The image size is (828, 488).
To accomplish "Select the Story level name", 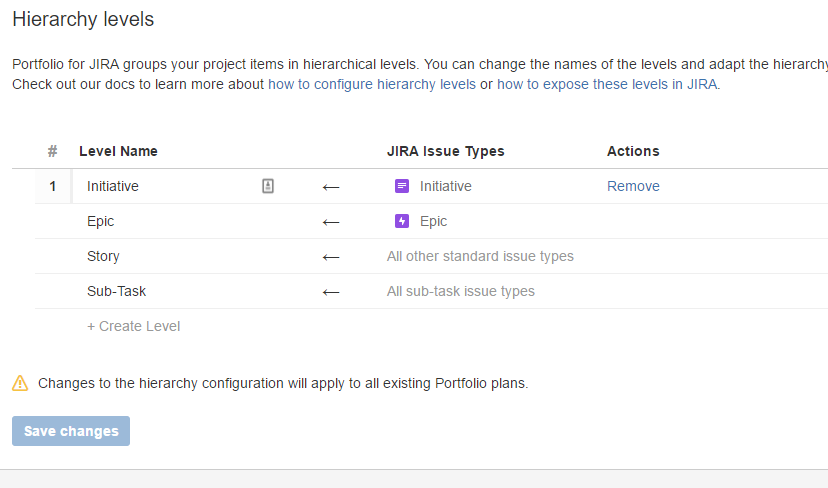I will coord(103,256).
